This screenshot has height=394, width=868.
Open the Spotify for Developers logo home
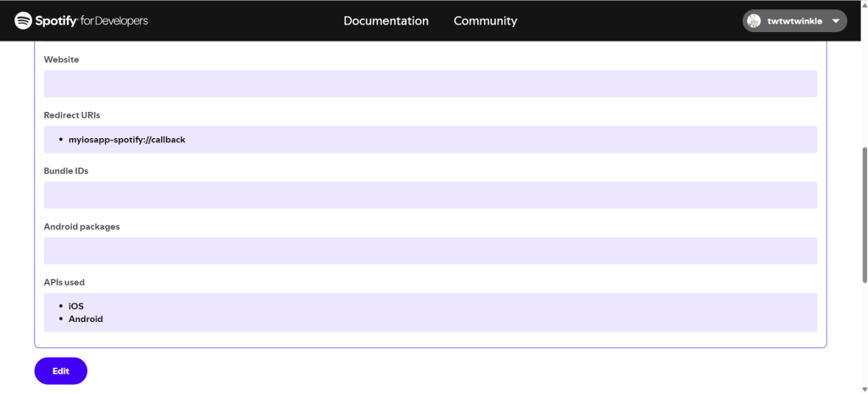pos(81,21)
